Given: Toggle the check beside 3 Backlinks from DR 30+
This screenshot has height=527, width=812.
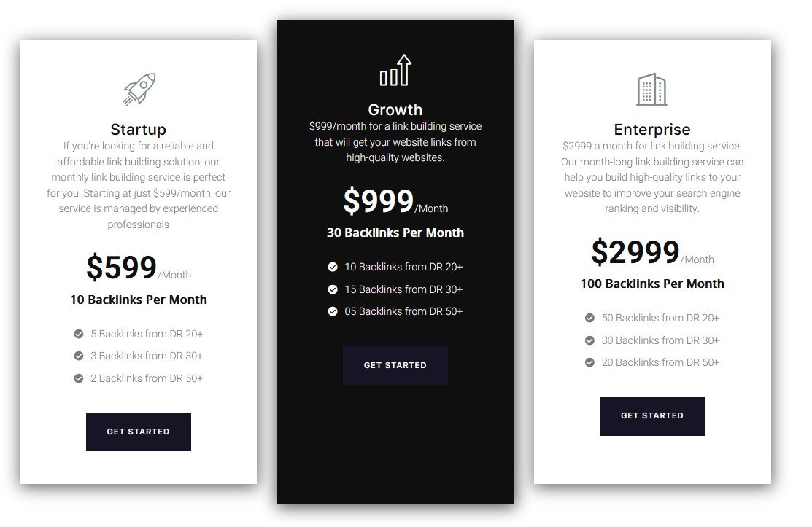Looking at the screenshot, I should click(x=78, y=356).
